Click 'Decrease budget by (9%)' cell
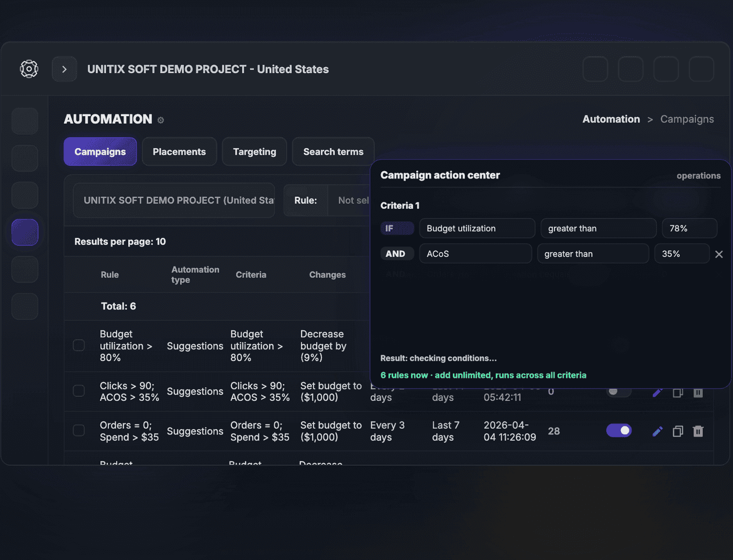Screen dimensions: 733x560 point(323,346)
